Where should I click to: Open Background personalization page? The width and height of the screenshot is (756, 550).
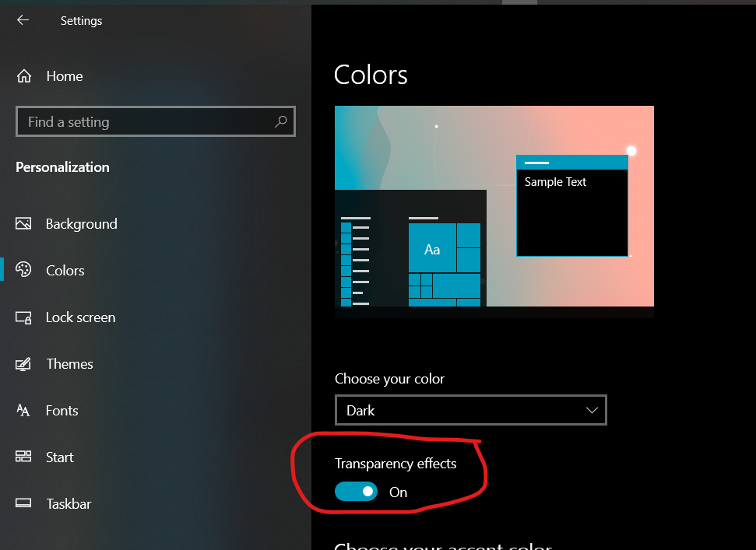point(82,224)
